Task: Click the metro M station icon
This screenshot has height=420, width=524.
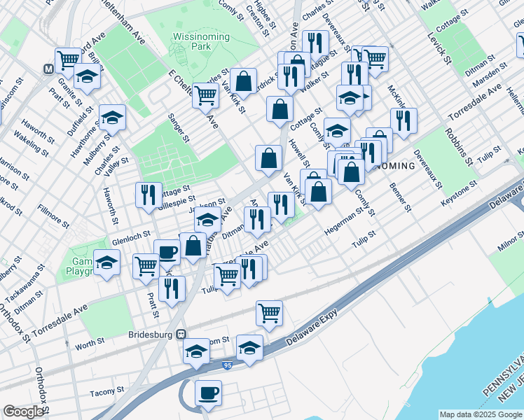Action: click(x=48, y=69)
